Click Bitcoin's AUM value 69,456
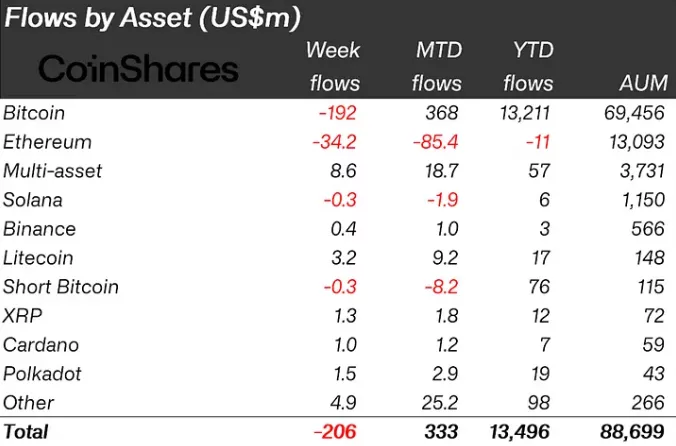This screenshot has width=676, height=446. [x=629, y=113]
